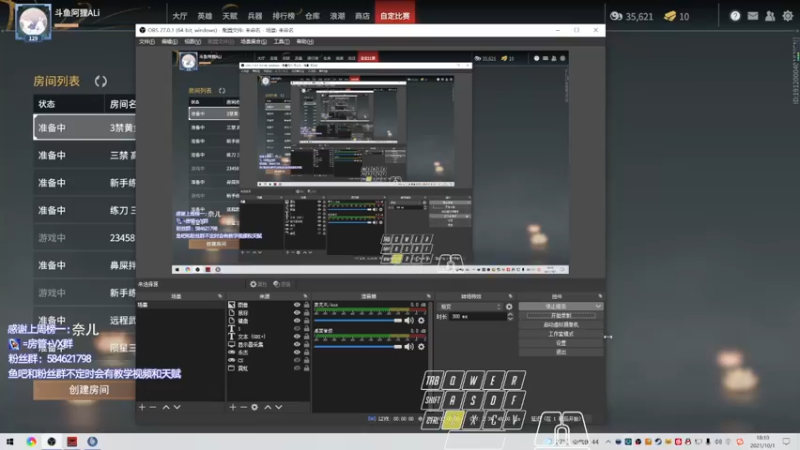Image resolution: width=800 pixels, height=450 pixels.
Task: Add a new source with plus icon
Action: point(233,407)
